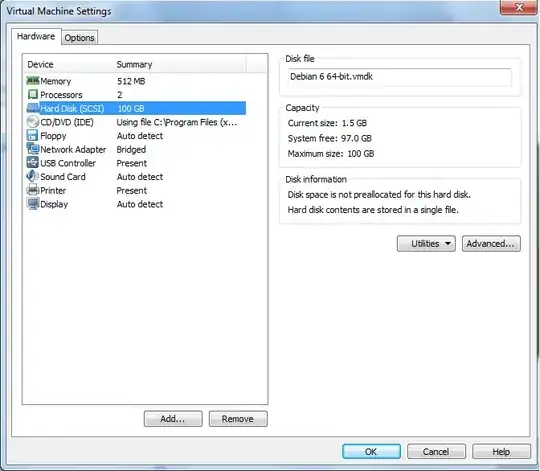The width and height of the screenshot is (540, 471).
Task: Click the Floppy disk icon
Action: [33, 135]
